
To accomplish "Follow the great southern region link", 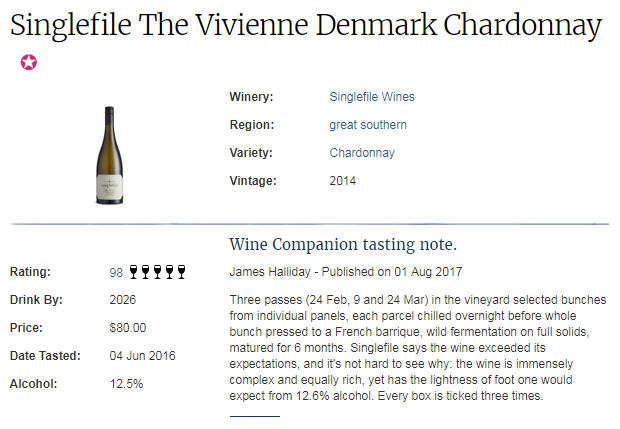I will [x=368, y=125].
